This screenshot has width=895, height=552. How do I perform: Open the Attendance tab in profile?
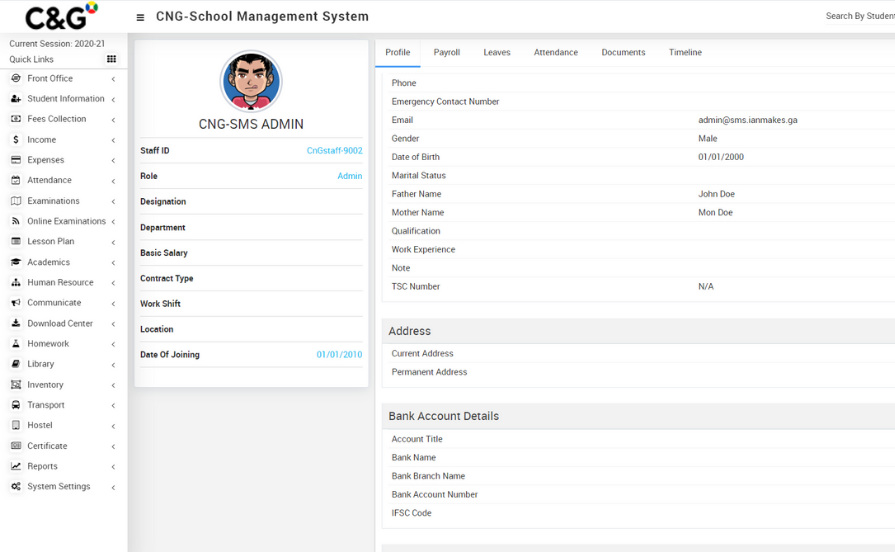pos(555,52)
